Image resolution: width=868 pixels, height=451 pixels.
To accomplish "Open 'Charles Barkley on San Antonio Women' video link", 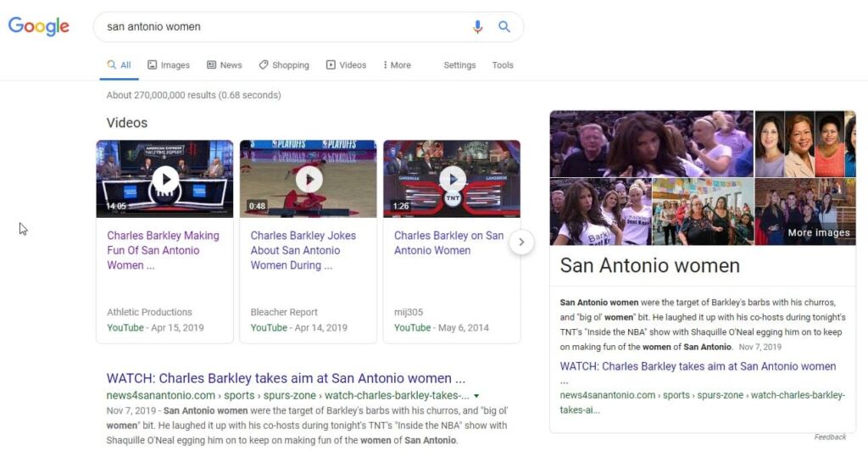I will 449,243.
